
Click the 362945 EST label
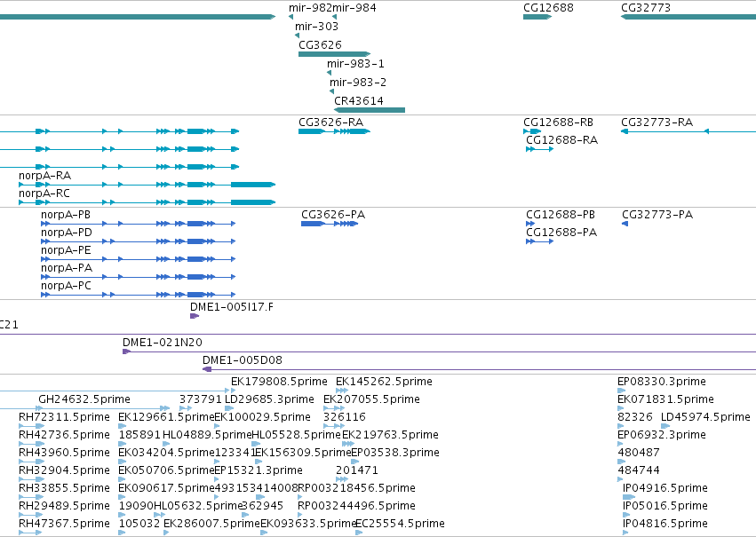(x=262, y=506)
